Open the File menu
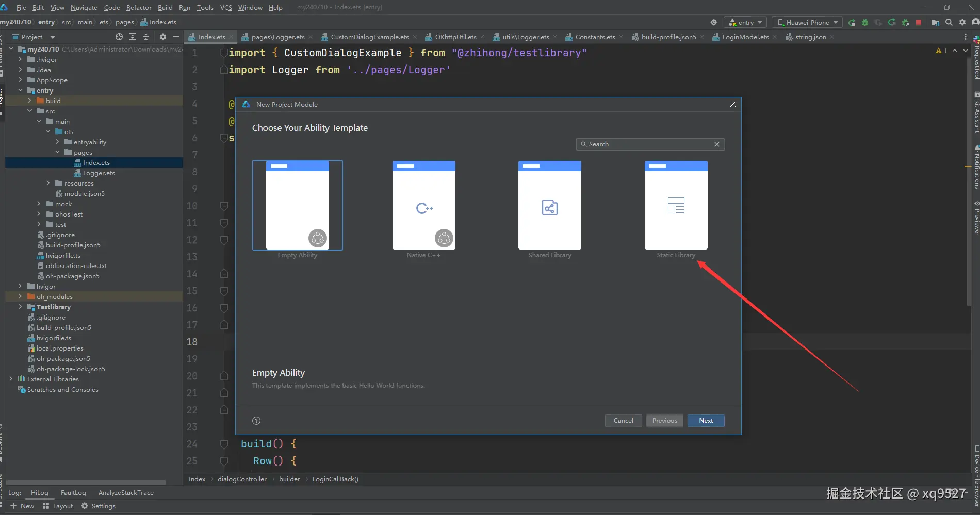The width and height of the screenshot is (980, 515). point(21,7)
